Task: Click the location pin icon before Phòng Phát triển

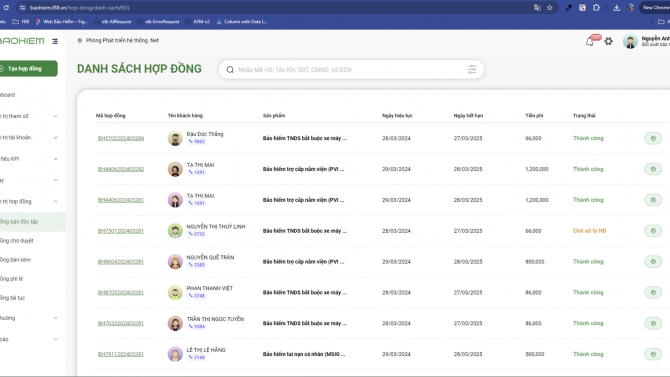Action: (79, 41)
